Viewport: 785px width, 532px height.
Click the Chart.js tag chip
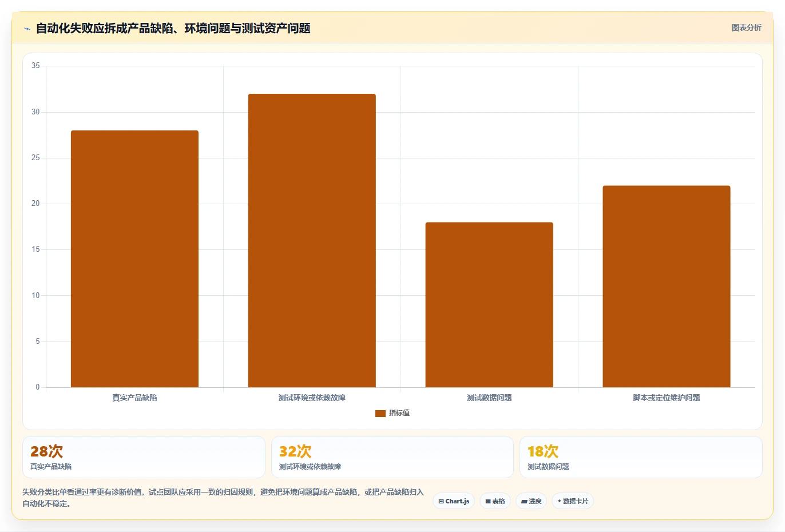[x=454, y=501]
